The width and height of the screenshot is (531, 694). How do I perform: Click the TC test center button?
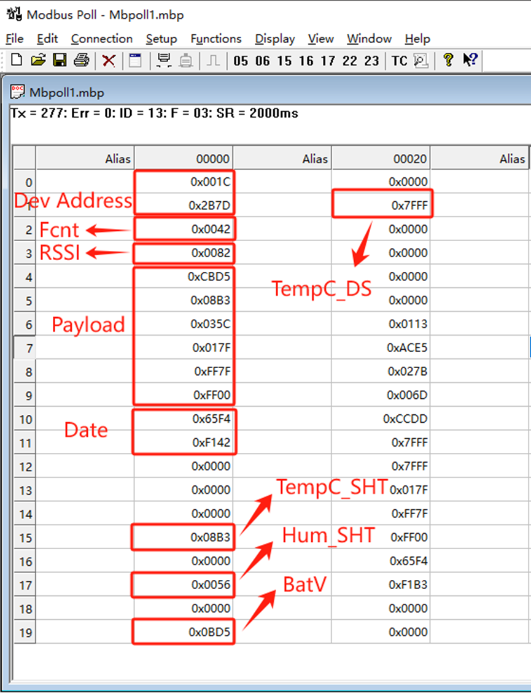(399, 61)
